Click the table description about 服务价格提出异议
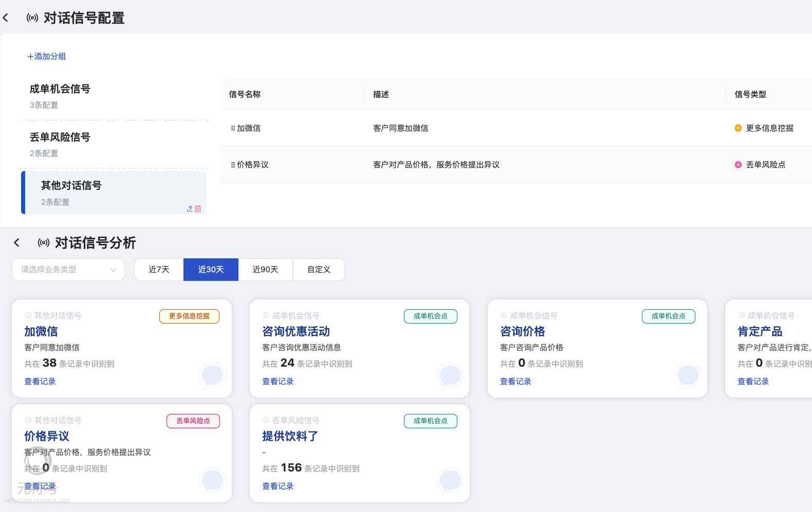 (436, 165)
